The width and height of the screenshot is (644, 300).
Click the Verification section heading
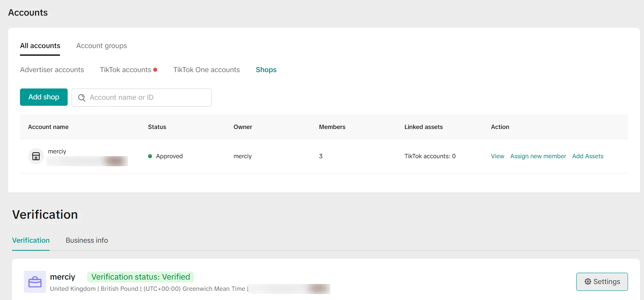(x=45, y=215)
